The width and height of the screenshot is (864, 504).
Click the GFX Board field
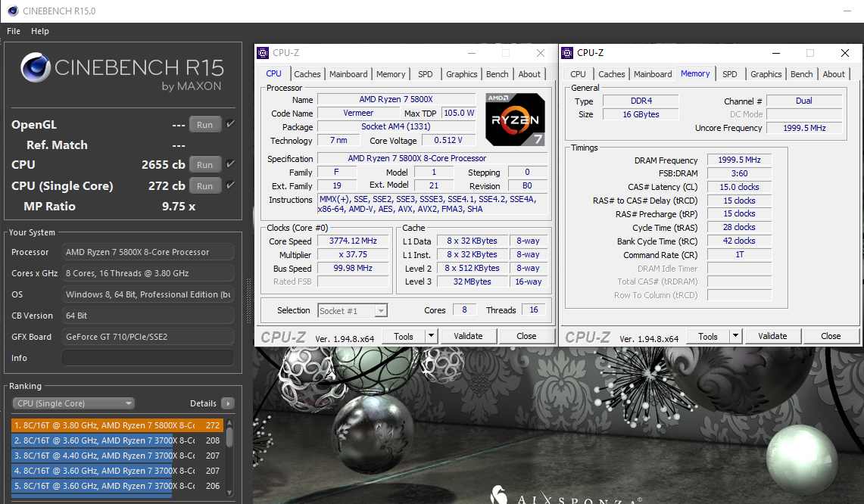[148, 337]
